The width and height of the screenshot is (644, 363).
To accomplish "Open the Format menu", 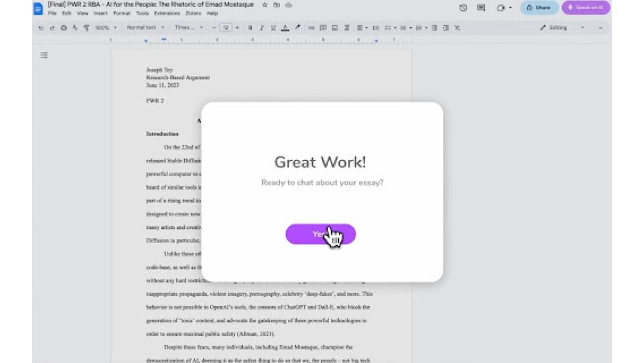I will (122, 14).
